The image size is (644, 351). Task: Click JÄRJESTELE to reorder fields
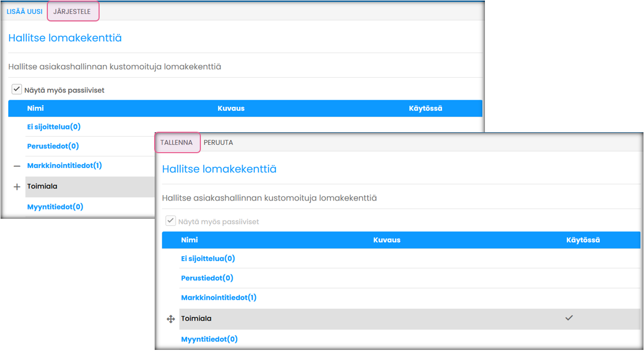click(x=72, y=12)
